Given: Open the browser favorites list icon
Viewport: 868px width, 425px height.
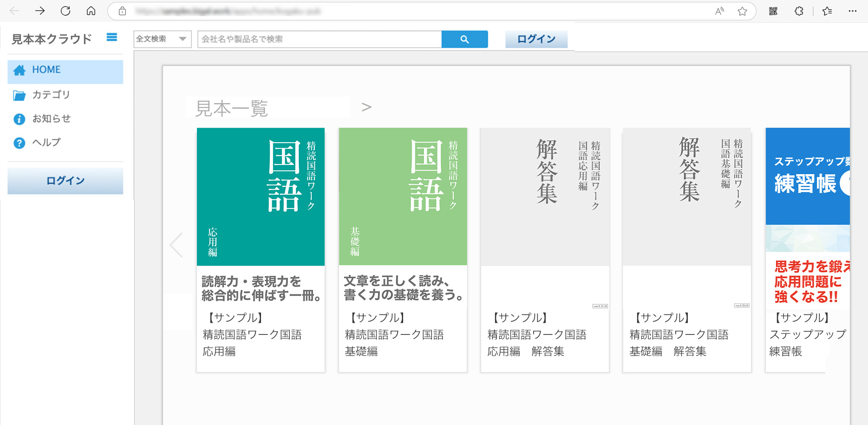Looking at the screenshot, I should [x=827, y=12].
